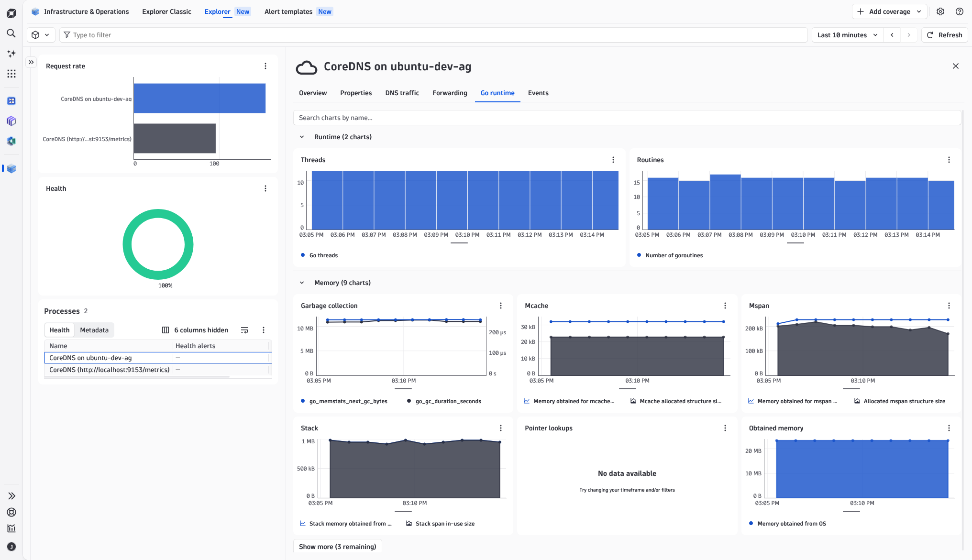Open the apps grid icon in sidebar

(11, 74)
